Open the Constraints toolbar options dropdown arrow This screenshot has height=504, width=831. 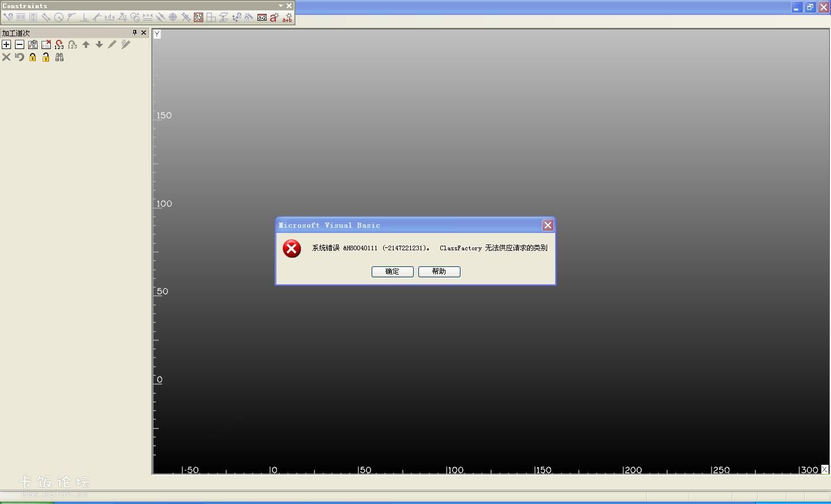[280, 6]
